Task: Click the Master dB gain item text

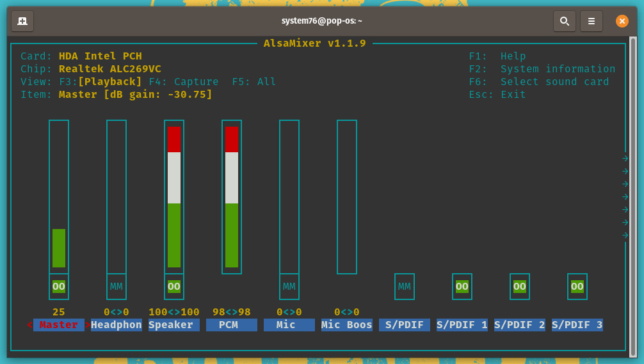Action: 135,95
